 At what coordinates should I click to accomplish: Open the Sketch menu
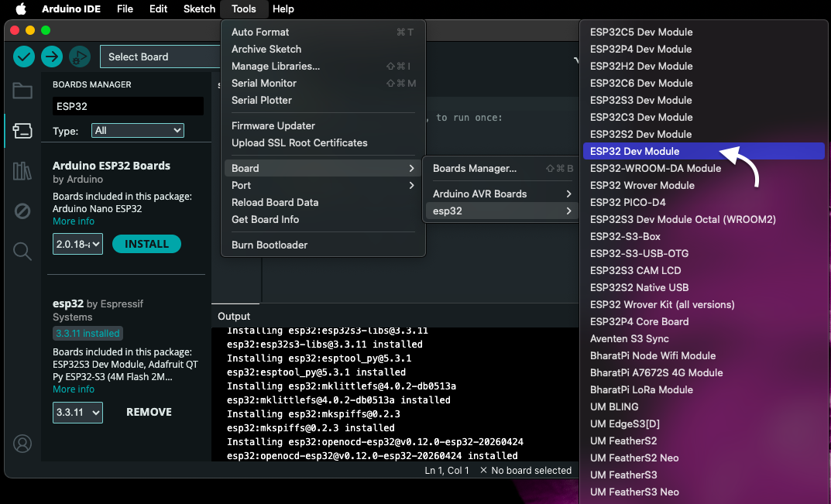pyautogui.click(x=199, y=9)
